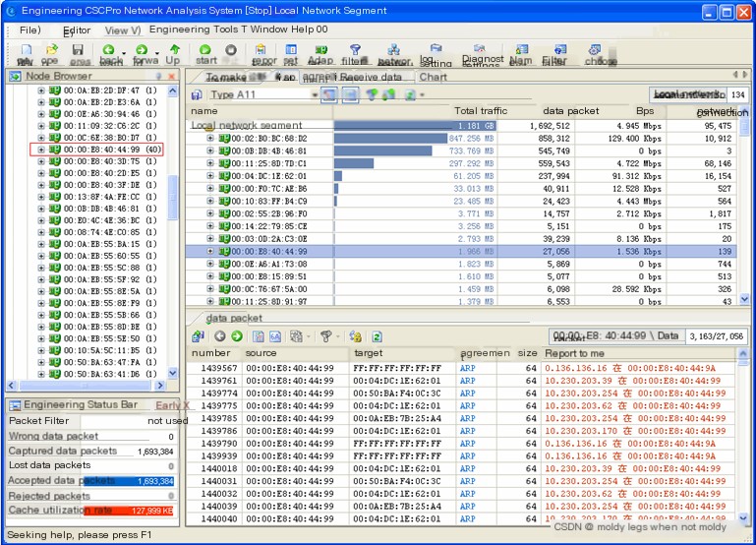Open the forward button history dropdown arrow
The image size is (756, 545).
tap(157, 52)
